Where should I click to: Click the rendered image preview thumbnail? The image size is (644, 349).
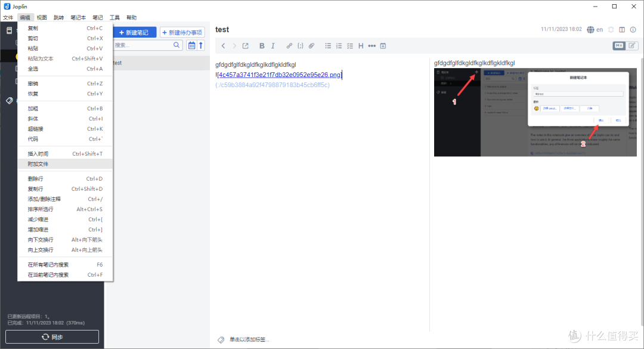[535, 112]
